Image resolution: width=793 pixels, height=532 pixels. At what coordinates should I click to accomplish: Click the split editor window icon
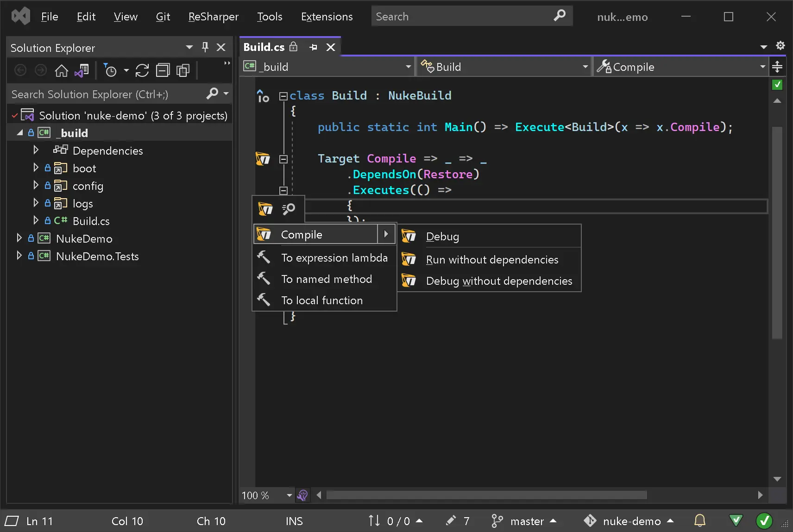pyautogui.click(x=777, y=67)
